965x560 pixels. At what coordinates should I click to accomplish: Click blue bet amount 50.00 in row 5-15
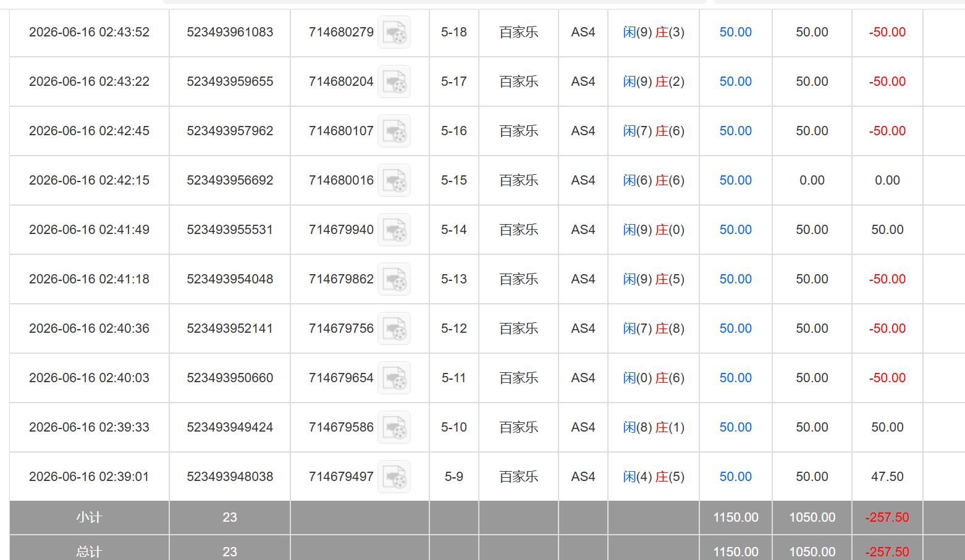coord(735,180)
